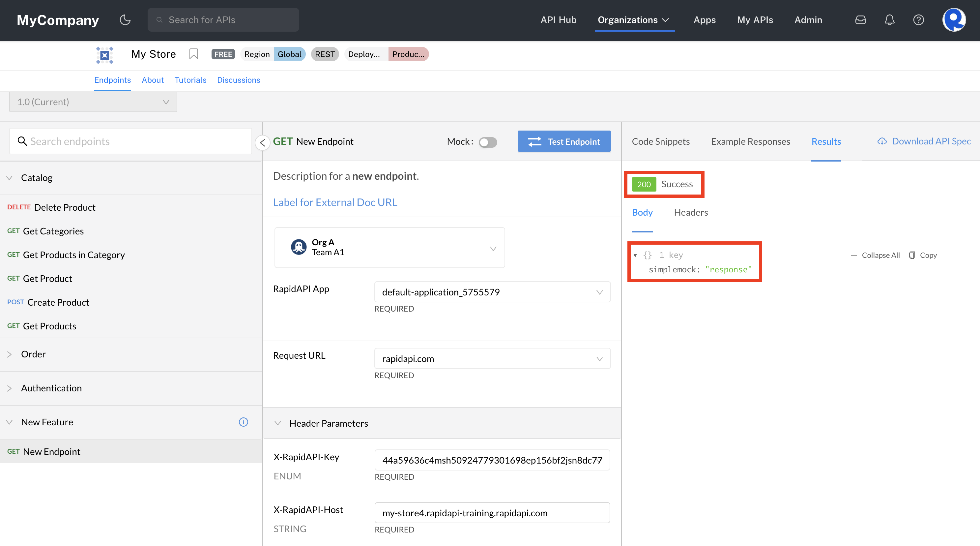
Task: Open My APIs in the top navigation
Action: click(755, 20)
